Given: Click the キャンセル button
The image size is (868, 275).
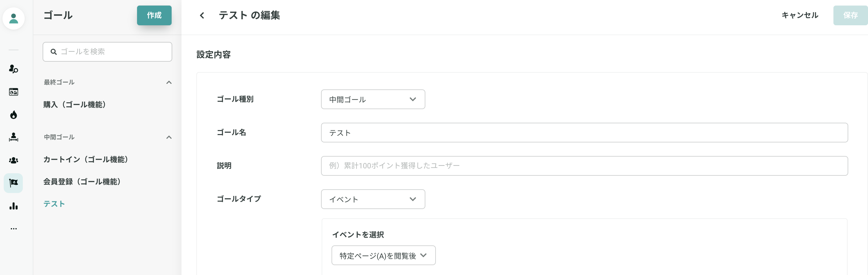Looking at the screenshot, I should (799, 15).
